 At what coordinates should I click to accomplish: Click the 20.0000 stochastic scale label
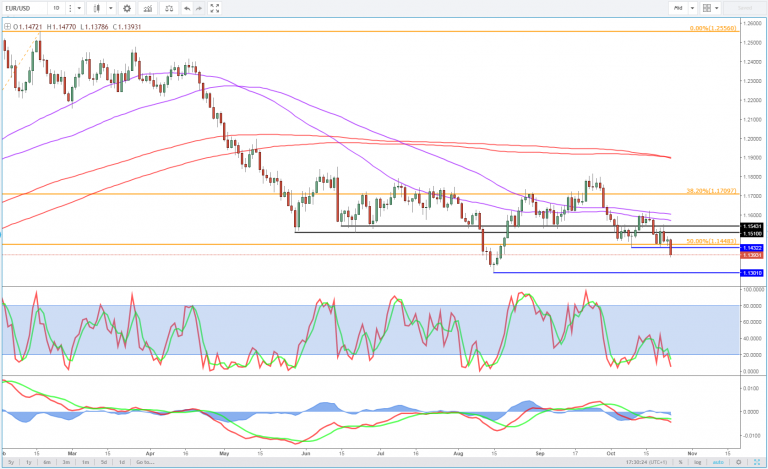pos(753,355)
